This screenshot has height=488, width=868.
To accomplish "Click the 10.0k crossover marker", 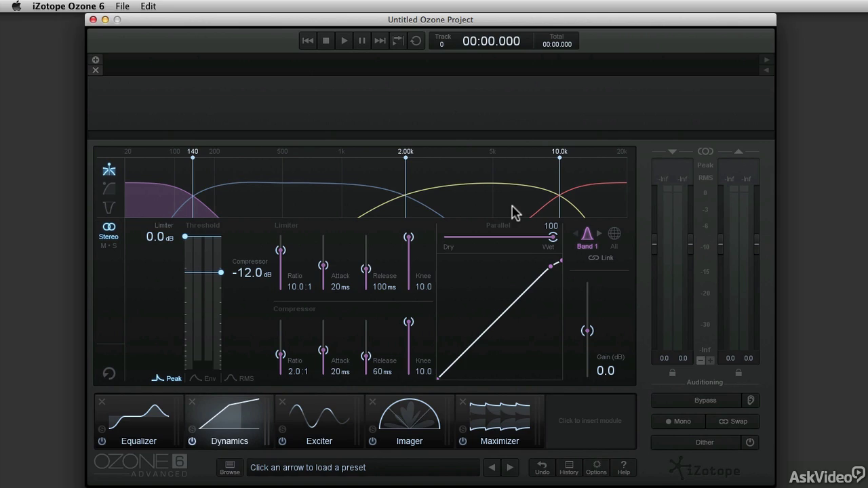I will 559,157.
